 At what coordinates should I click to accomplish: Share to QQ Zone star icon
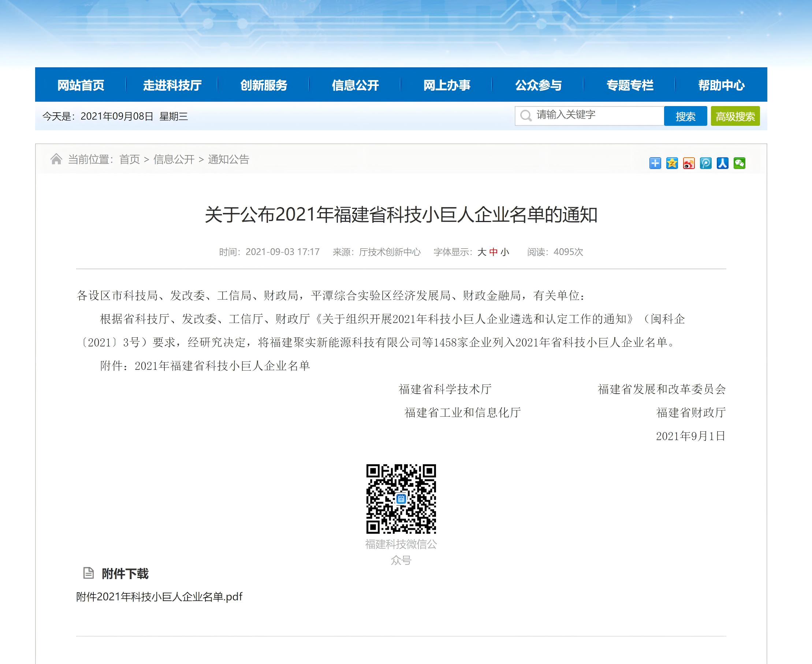coord(671,163)
